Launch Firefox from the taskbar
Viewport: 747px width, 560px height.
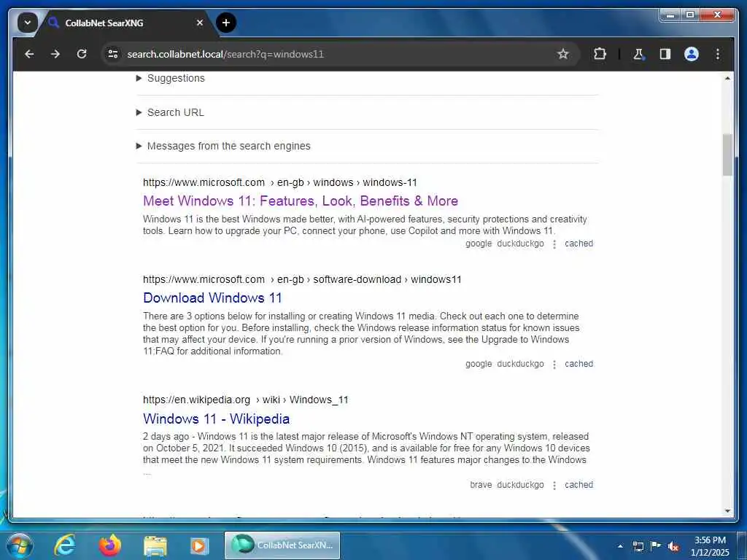pos(109,545)
